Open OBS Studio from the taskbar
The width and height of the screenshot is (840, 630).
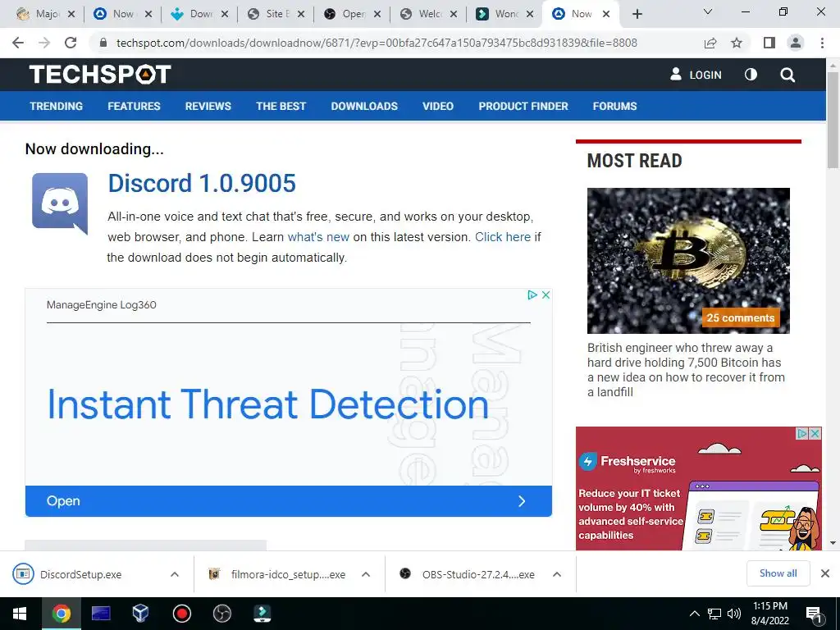(x=221, y=614)
